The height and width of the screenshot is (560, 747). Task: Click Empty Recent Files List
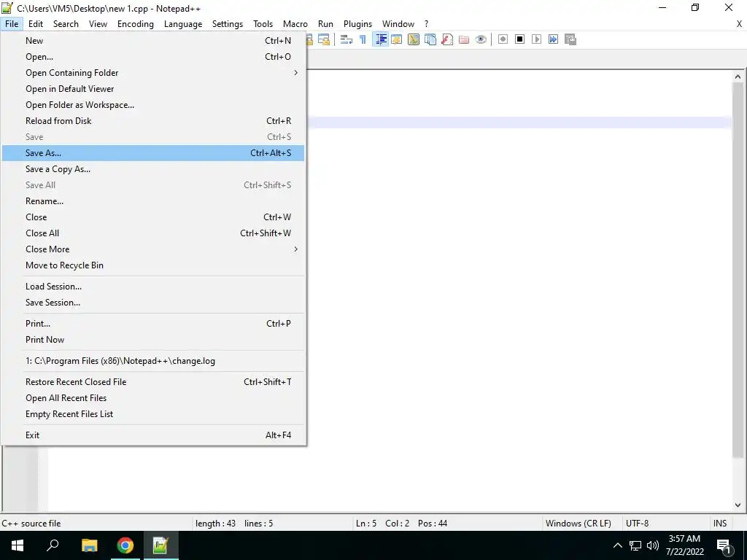pos(153,414)
